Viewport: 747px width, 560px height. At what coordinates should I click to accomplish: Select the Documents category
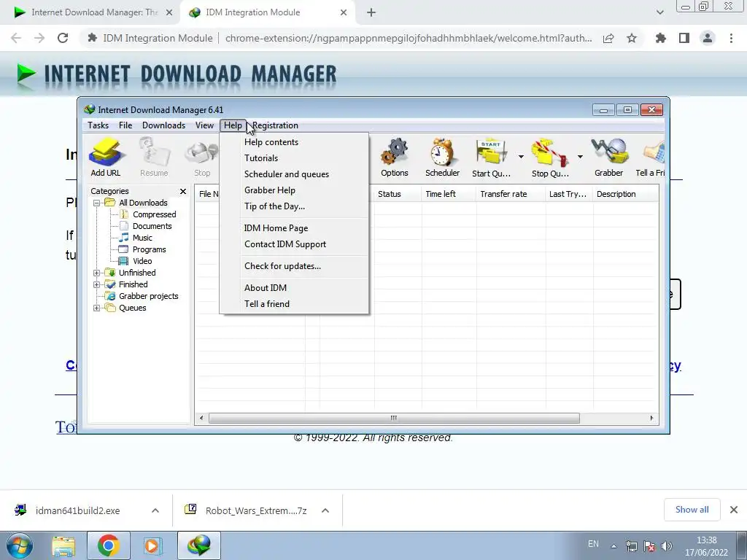pyautogui.click(x=152, y=226)
